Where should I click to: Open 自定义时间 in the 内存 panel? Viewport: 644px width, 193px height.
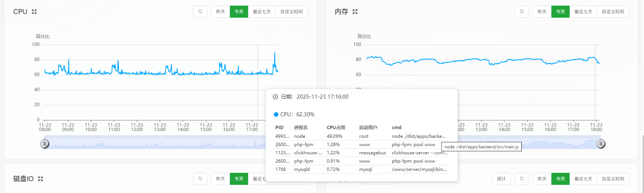click(613, 12)
